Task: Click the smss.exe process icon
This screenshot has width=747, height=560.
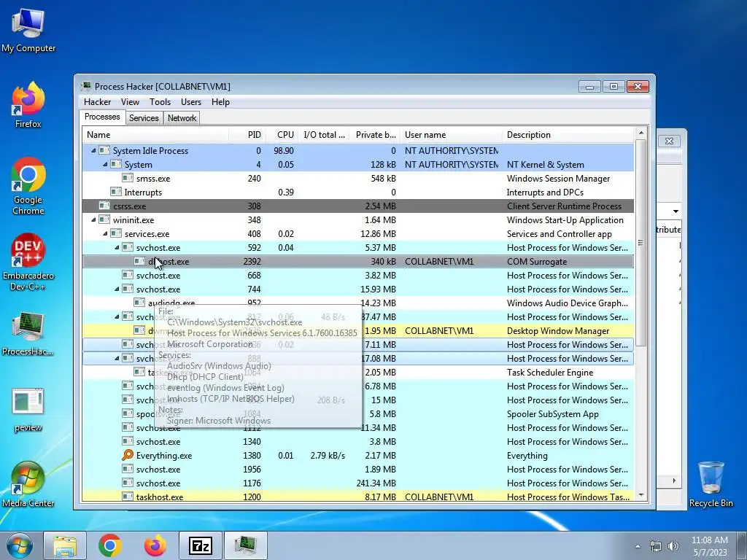Action: coord(128,178)
